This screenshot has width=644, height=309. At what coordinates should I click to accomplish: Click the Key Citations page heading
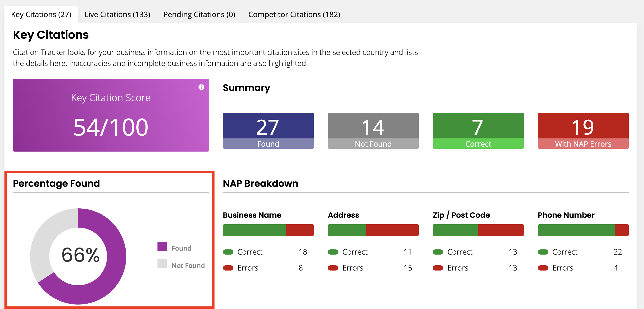[51, 35]
